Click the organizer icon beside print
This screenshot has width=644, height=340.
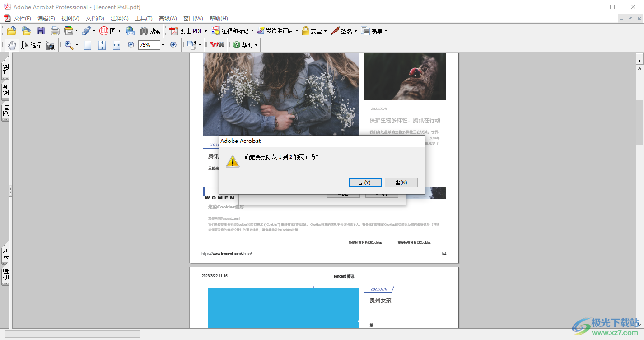[69, 31]
